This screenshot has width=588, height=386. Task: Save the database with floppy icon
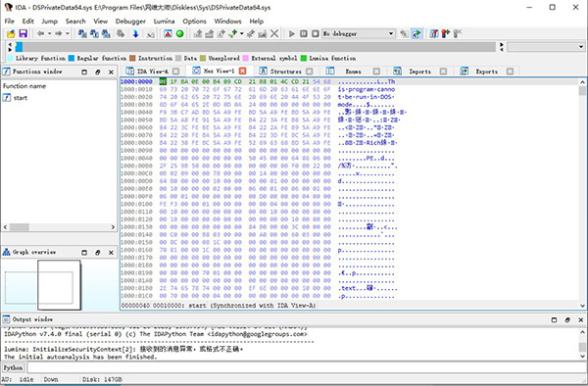[x=24, y=33]
